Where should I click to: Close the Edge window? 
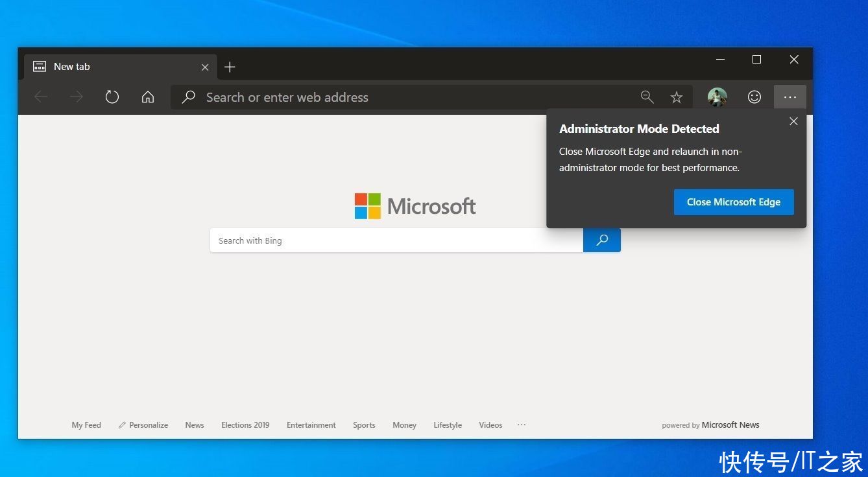click(794, 60)
